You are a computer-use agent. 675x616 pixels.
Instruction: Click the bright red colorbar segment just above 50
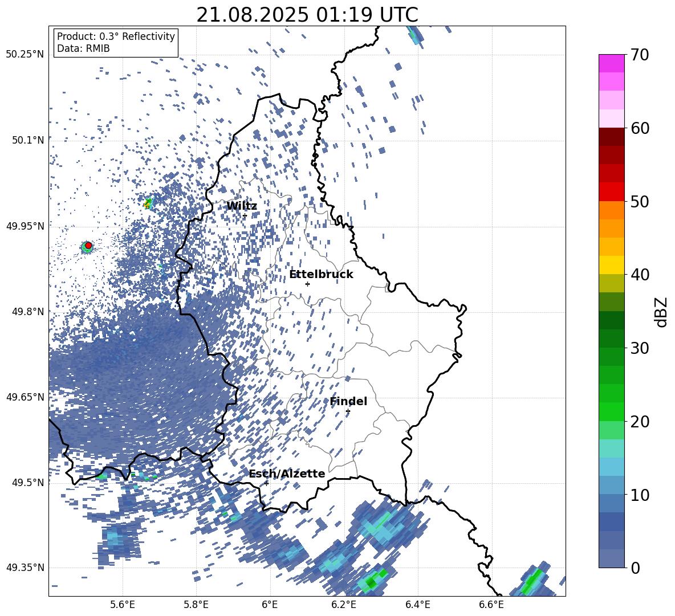(611, 192)
